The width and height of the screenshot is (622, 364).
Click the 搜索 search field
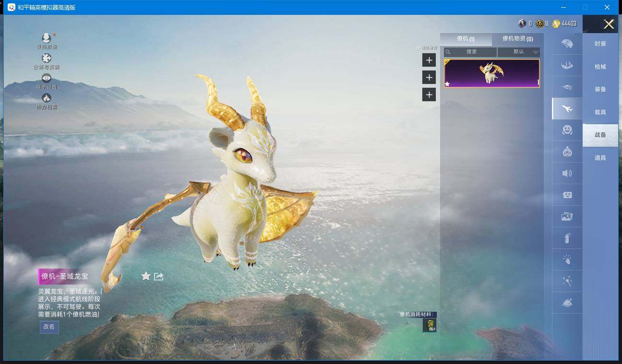click(470, 52)
